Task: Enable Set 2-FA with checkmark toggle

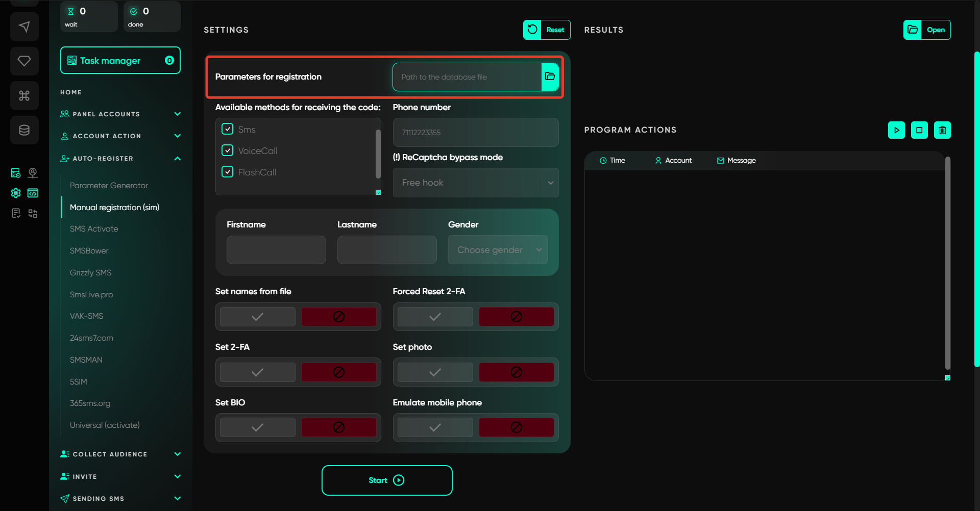Action: (x=258, y=372)
